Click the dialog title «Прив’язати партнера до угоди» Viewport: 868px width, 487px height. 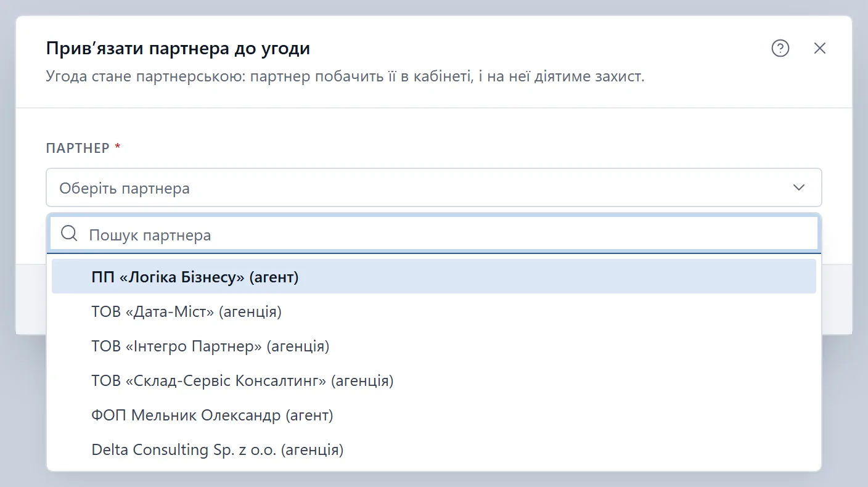(x=178, y=48)
